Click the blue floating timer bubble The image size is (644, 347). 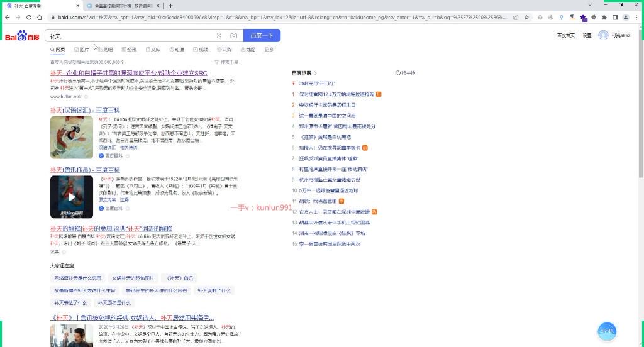[x=607, y=331]
